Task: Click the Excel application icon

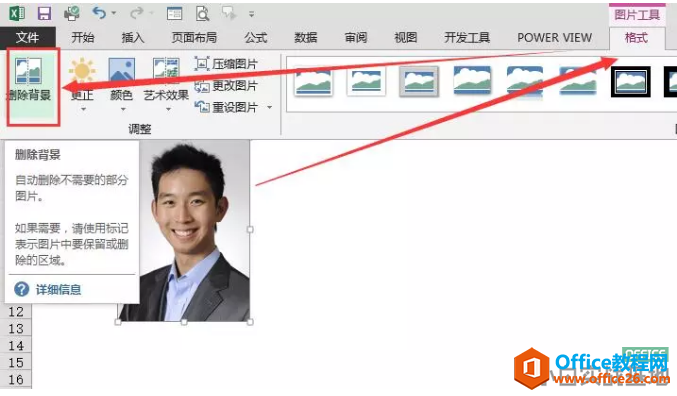Action: click(17, 13)
